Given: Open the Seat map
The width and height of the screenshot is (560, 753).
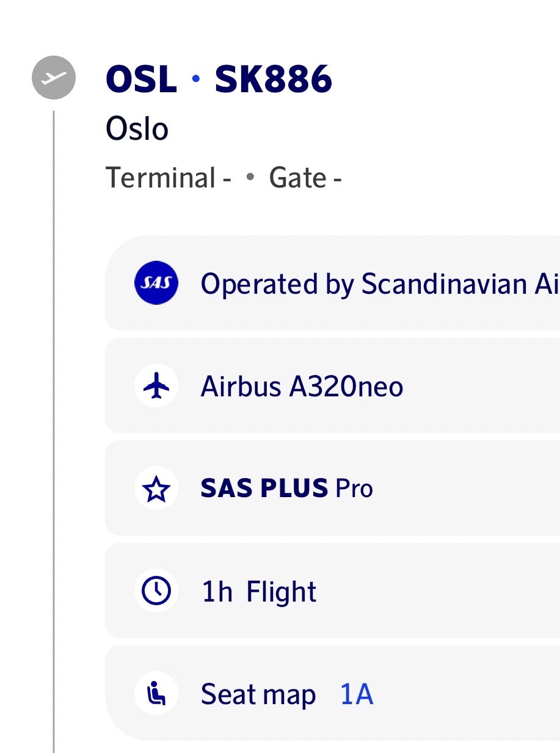Looking at the screenshot, I should 258,694.
